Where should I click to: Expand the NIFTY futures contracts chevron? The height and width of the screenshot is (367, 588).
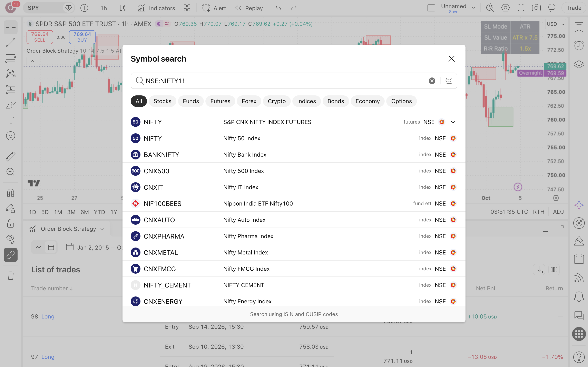click(x=453, y=122)
